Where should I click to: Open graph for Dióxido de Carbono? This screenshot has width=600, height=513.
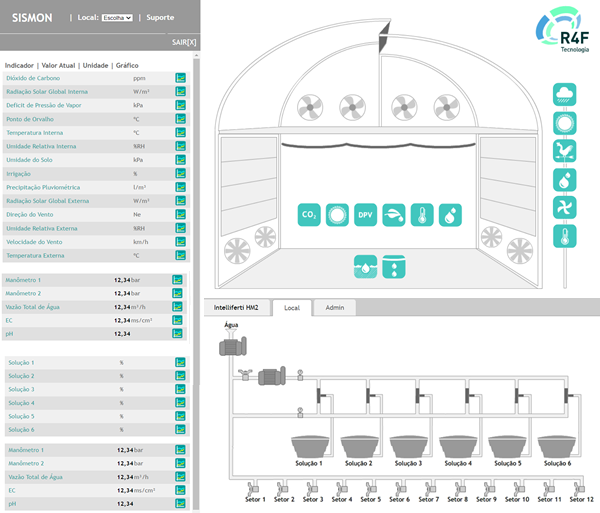coord(181,78)
